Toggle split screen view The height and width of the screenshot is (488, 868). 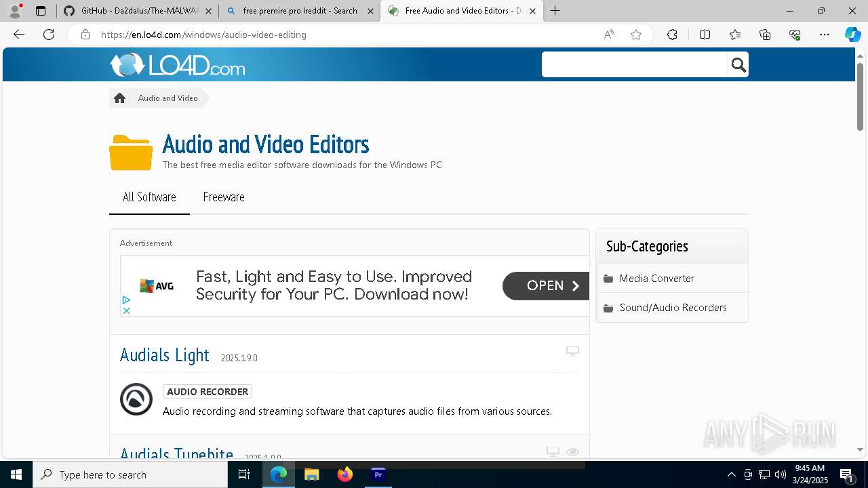click(x=705, y=35)
